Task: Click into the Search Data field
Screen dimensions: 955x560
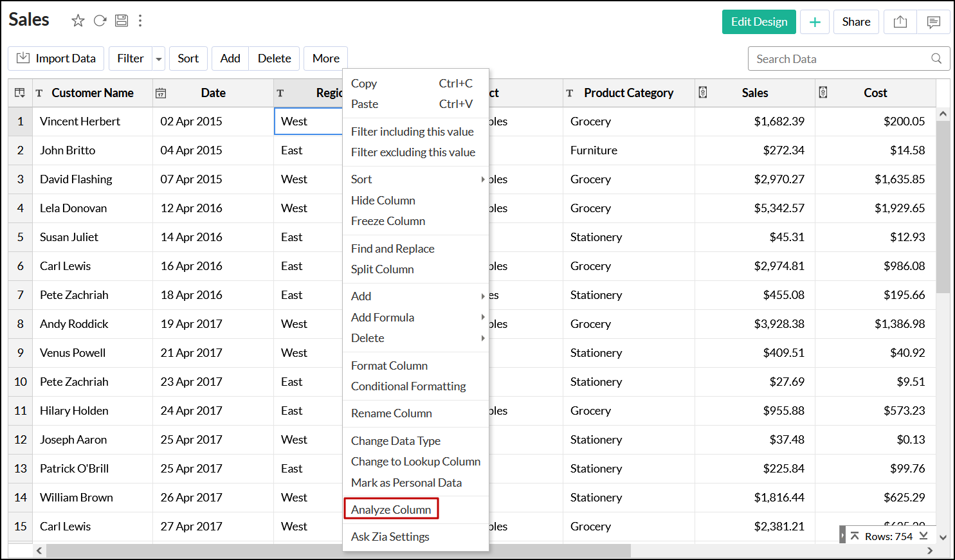Action: pos(836,59)
